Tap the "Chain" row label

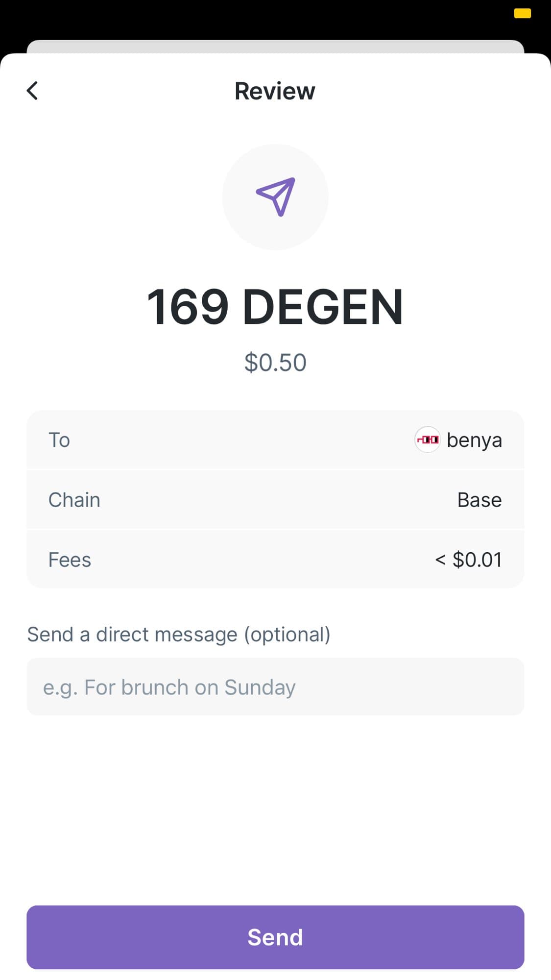point(74,500)
